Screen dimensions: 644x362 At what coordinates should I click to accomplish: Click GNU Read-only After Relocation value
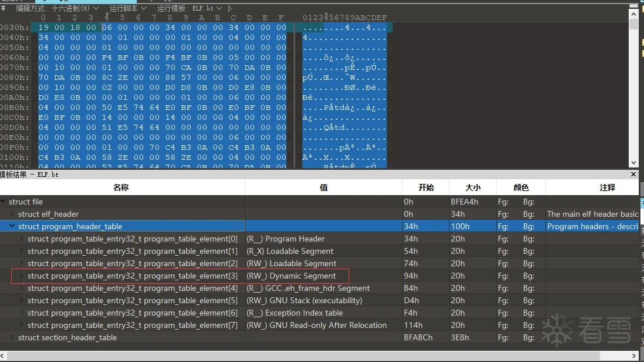pyautogui.click(x=316, y=325)
